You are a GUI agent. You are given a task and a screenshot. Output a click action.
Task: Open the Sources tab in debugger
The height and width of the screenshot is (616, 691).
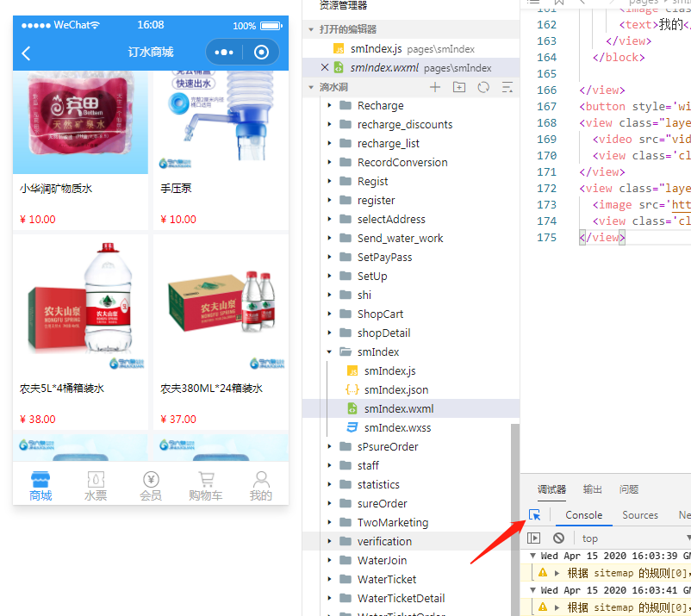click(640, 515)
